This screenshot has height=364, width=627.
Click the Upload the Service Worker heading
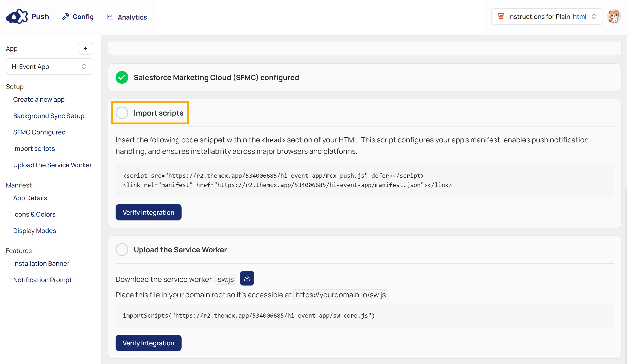tap(180, 250)
